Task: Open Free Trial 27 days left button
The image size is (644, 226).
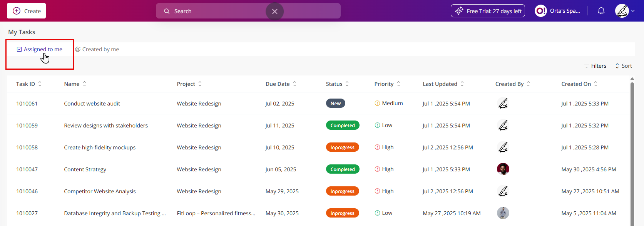Action: click(x=488, y=11)
